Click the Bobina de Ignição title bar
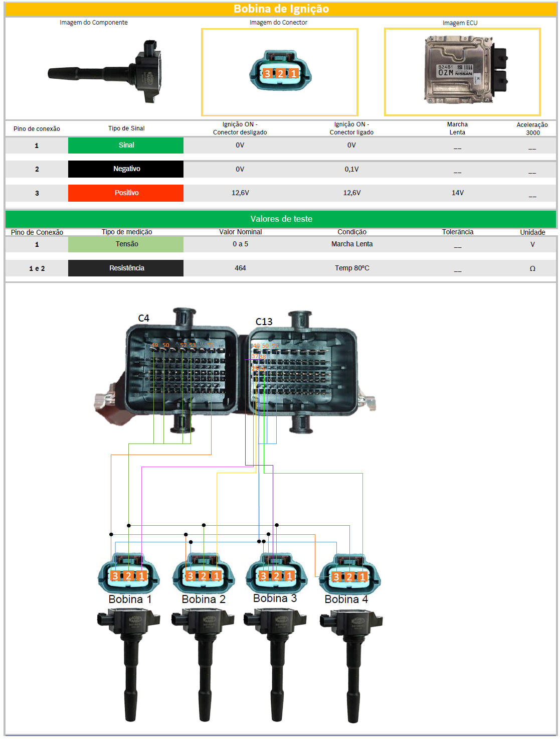Screen dimensions: 560x745 point(281,9)
